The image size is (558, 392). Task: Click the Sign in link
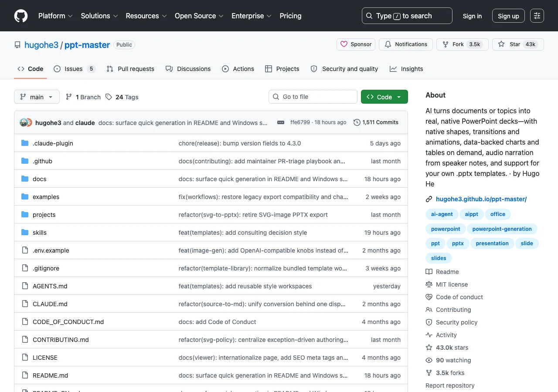(x=472, y=16)
